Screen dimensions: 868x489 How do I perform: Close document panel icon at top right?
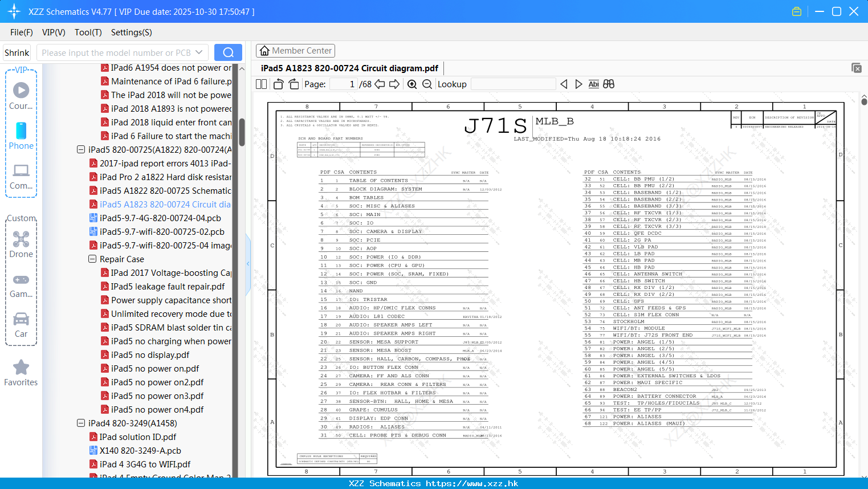[857, 68]
